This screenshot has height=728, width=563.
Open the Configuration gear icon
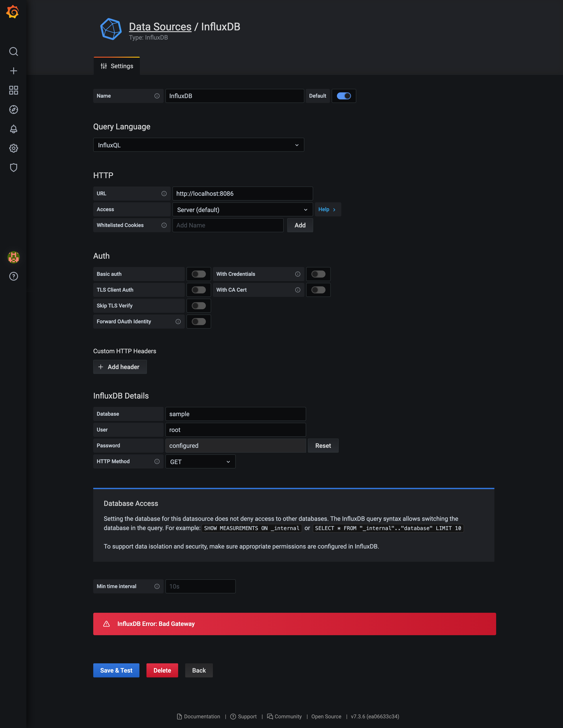pos(13,148)
